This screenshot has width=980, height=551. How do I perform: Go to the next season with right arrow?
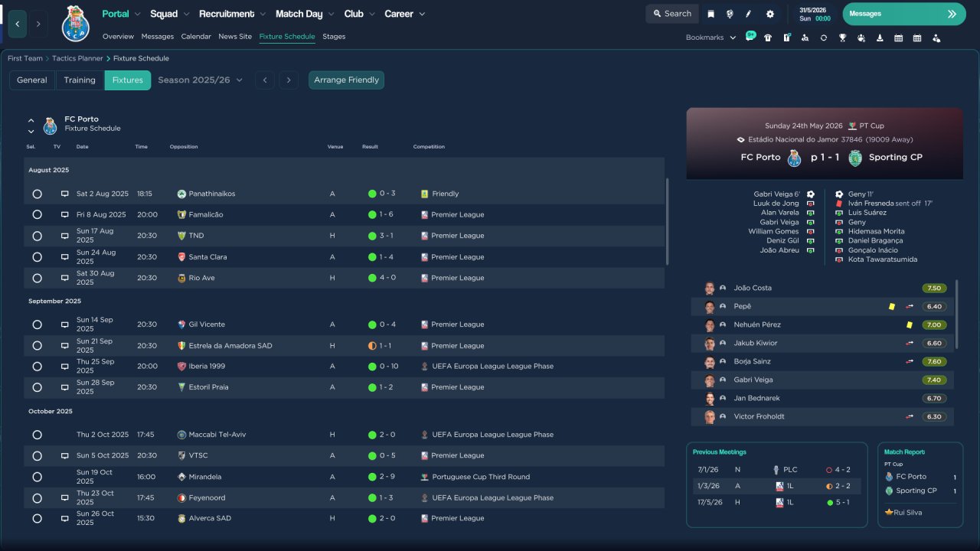pyautogui.click(x=288, y=80)
